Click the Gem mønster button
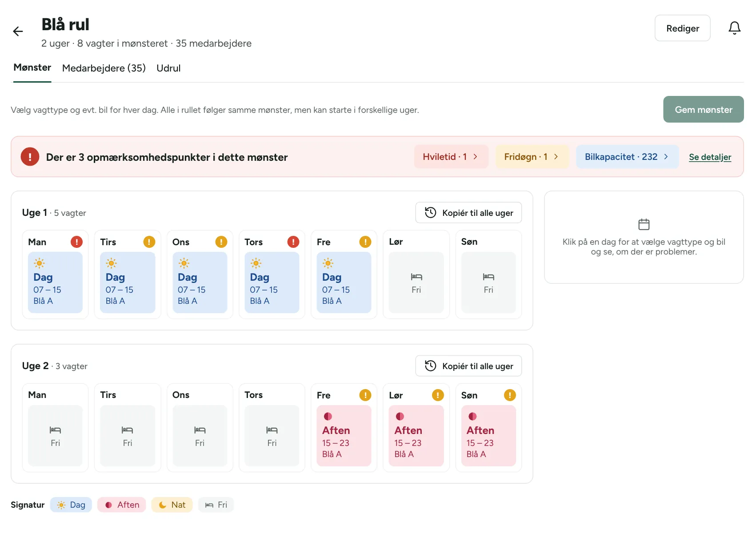 703,109
